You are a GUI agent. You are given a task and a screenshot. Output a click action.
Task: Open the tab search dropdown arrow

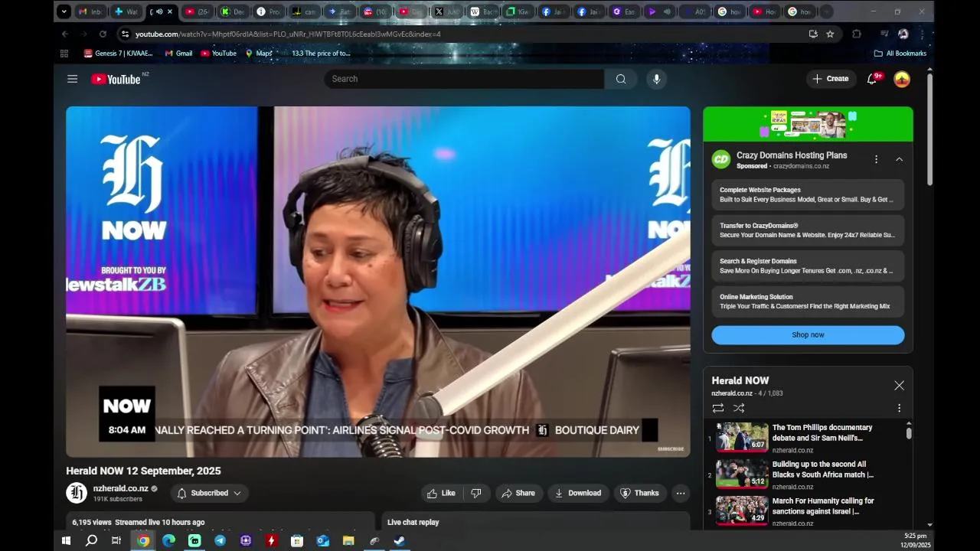tap(64, 11)
